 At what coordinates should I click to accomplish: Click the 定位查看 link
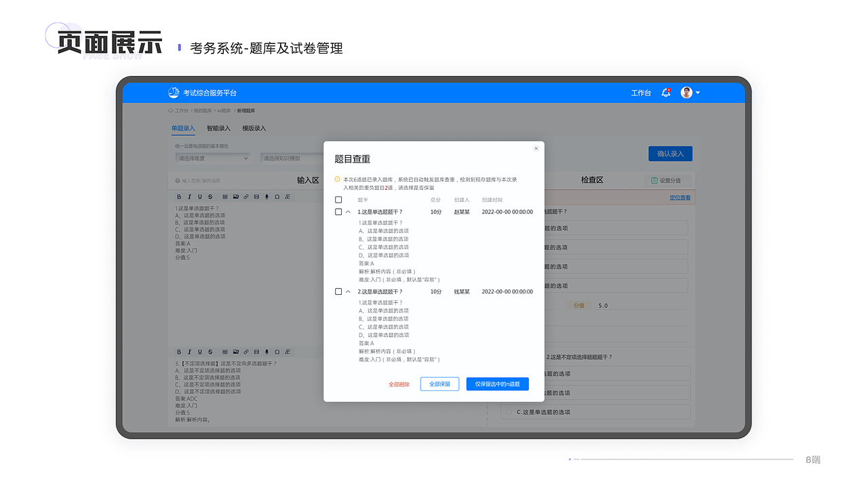click(x=680, y=198)
